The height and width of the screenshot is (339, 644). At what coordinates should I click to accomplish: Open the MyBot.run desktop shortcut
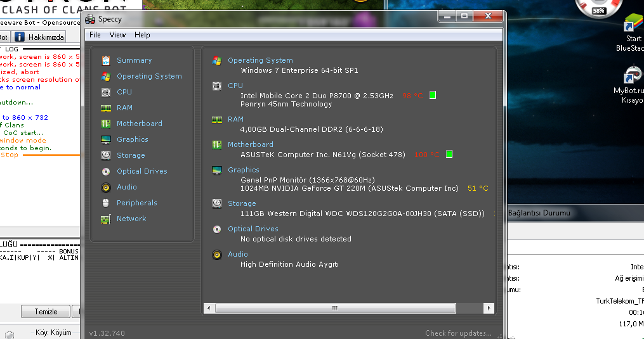(632, 86)
